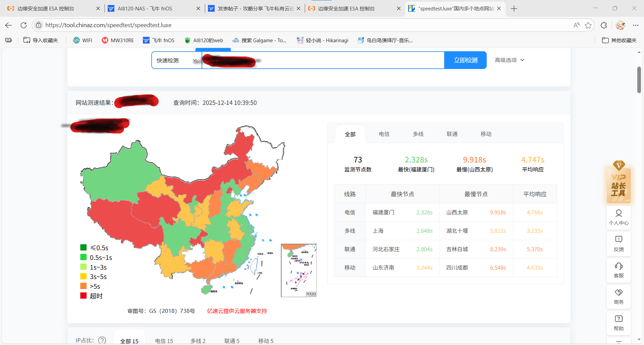Screen dimensions: 644x345
Task: Add page to favorites star icon
Action: [x=588, y=25]
